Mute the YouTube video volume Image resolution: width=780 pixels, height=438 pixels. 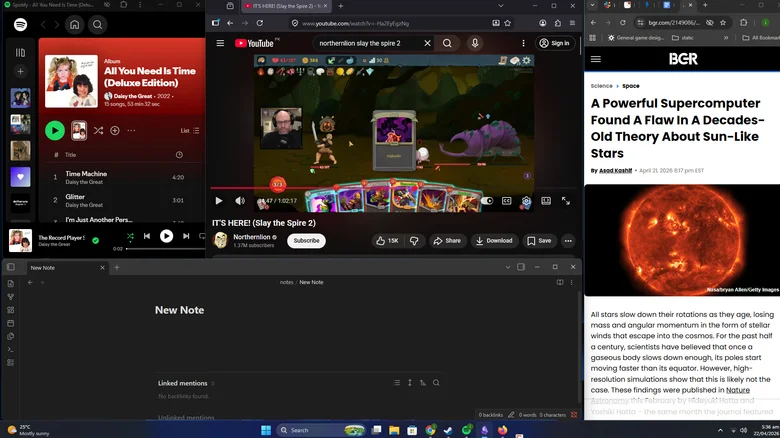point(240,201)
